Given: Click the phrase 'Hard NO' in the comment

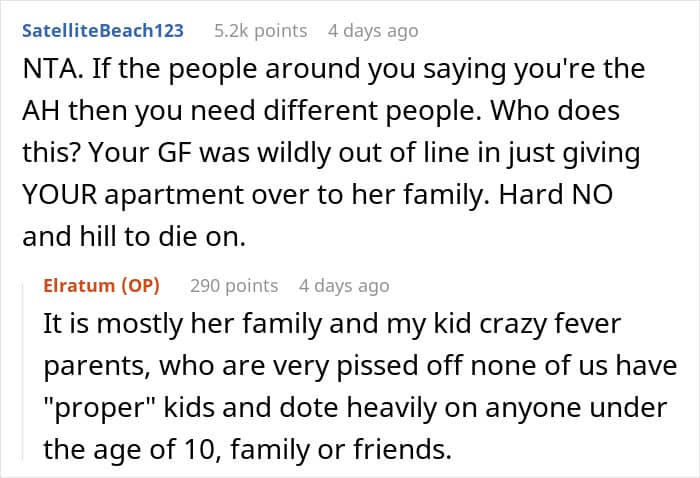Looking at the screenshot, I should click(556, 195).
